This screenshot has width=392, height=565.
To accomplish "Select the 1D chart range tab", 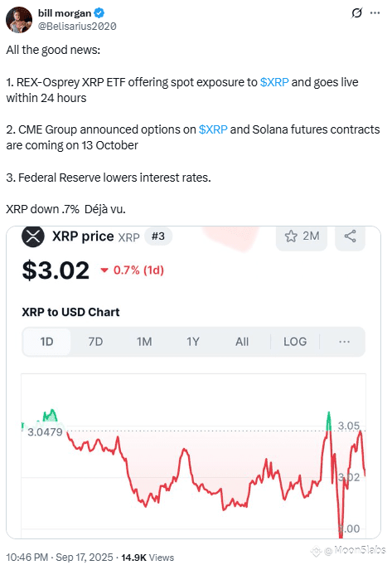I will pyautogui.click(x=46, y=342).
